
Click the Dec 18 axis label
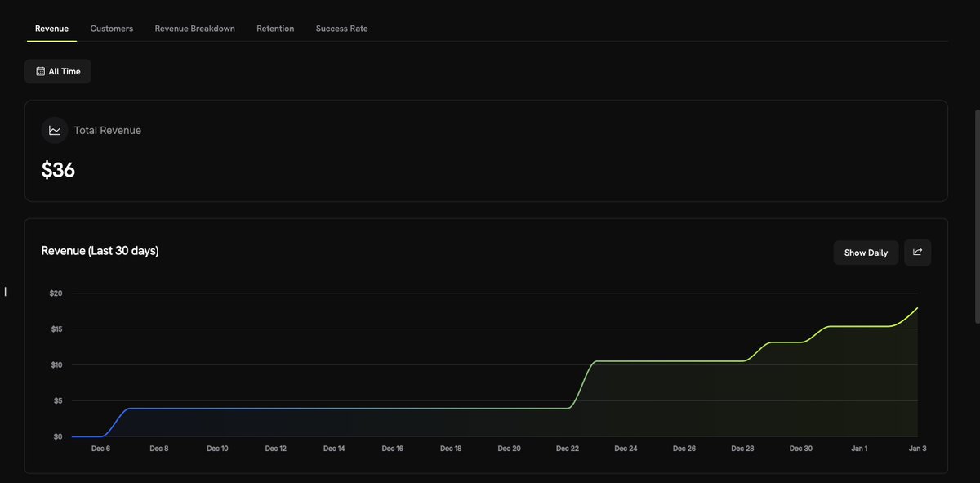[x=451, y=449]
